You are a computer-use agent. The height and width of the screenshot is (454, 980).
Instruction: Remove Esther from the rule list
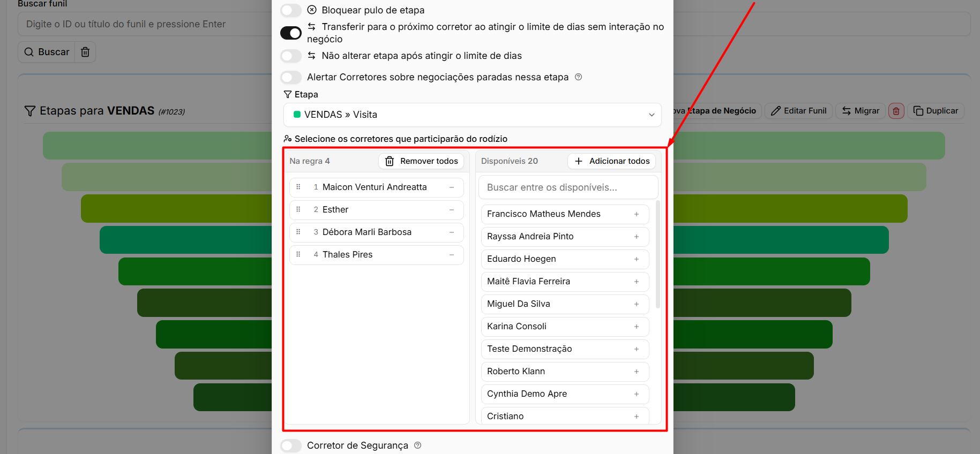(452, 210)
